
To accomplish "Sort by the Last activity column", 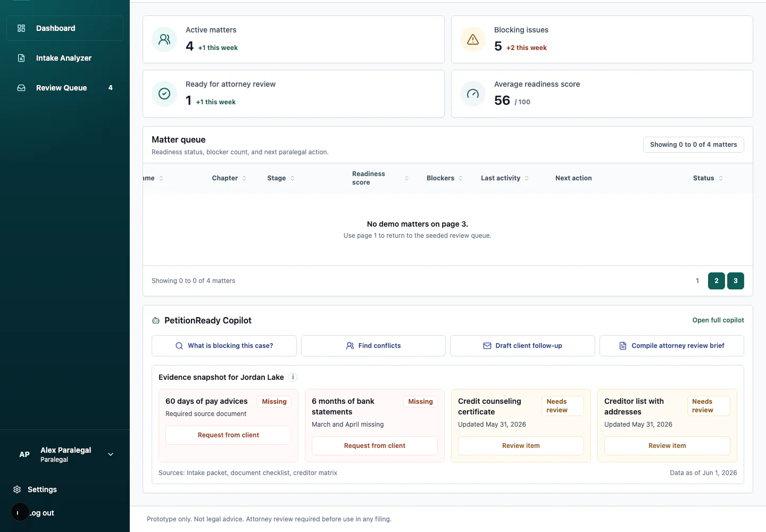I will (x=505, y=178).
